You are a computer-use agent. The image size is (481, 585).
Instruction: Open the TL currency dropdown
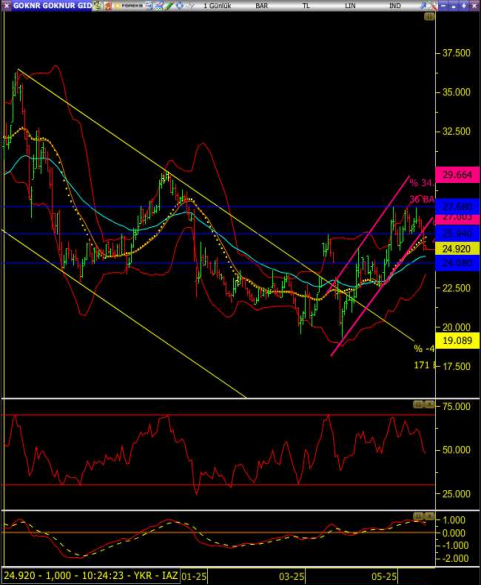pyautogui.click(x=306, y=6)
